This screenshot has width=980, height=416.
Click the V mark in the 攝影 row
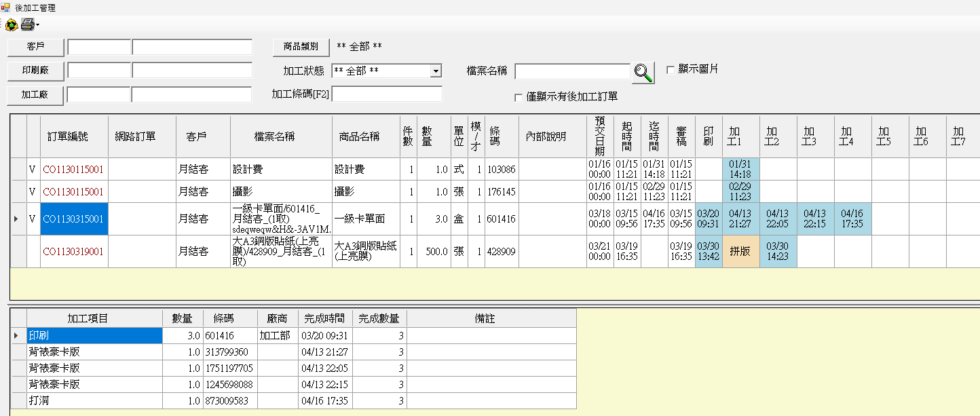[33, 192]
